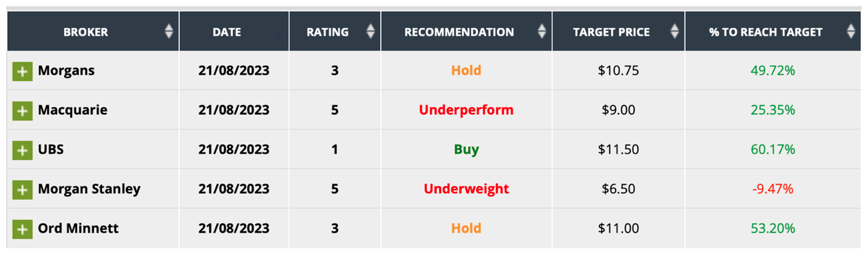The height and width of the screenshot is (258, 868).
Task: Click the Ord Minnett plus icon
Action: 22,229
